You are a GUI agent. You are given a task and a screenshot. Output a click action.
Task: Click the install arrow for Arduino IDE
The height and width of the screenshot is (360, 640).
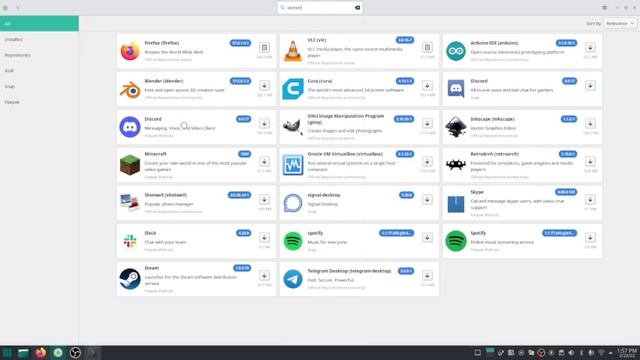(590, 47)
